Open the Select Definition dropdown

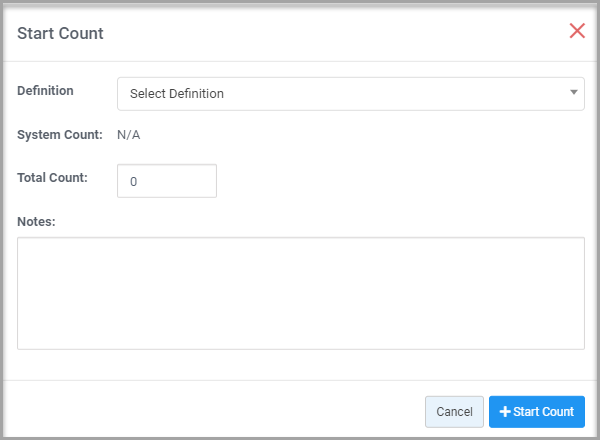click(x=351, y=94)
